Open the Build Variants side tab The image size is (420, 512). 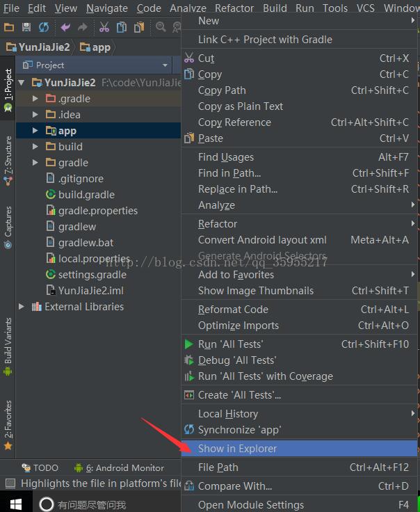pos(8,346)
